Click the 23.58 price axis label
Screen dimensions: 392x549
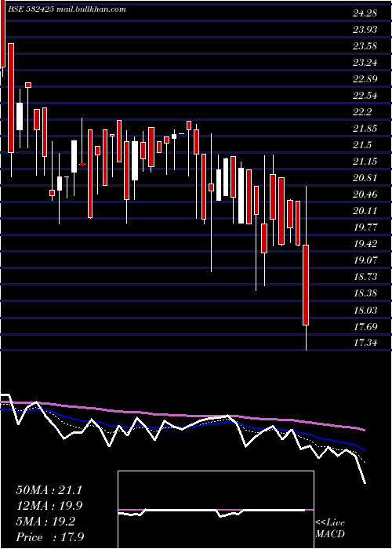365,46
